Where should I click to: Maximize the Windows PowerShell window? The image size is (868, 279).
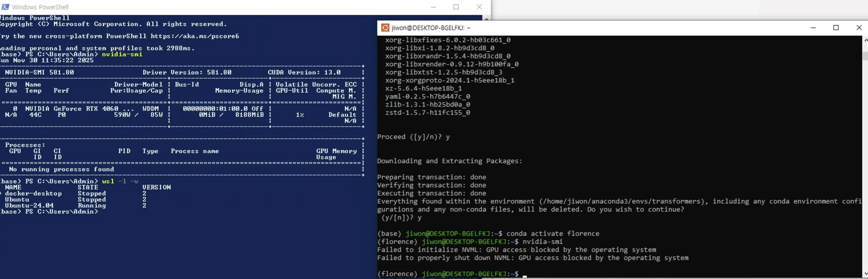click(456, 7)
